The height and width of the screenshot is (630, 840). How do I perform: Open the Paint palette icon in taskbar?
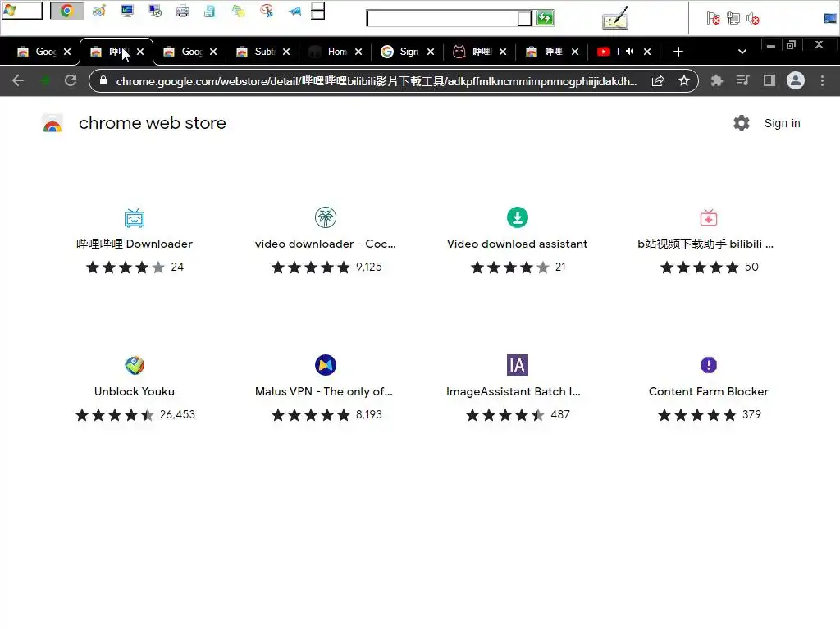point(99,11)
